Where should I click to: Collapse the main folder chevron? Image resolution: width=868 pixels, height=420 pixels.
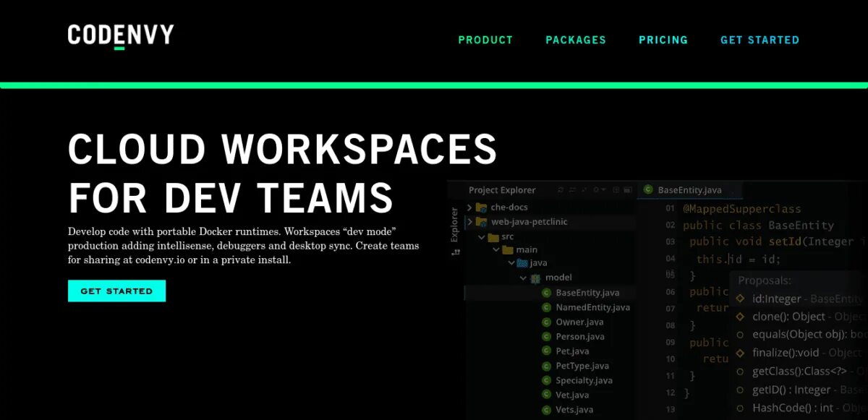(x=495, y=250)
